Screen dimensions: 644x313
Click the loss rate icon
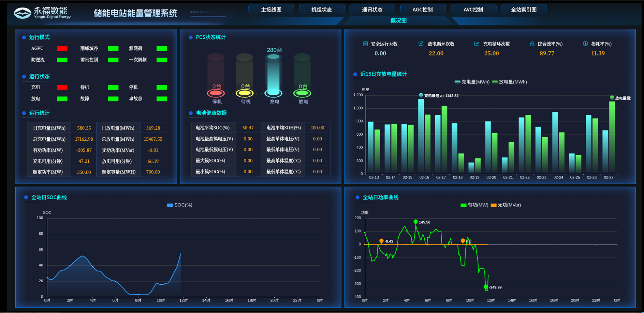585,44
